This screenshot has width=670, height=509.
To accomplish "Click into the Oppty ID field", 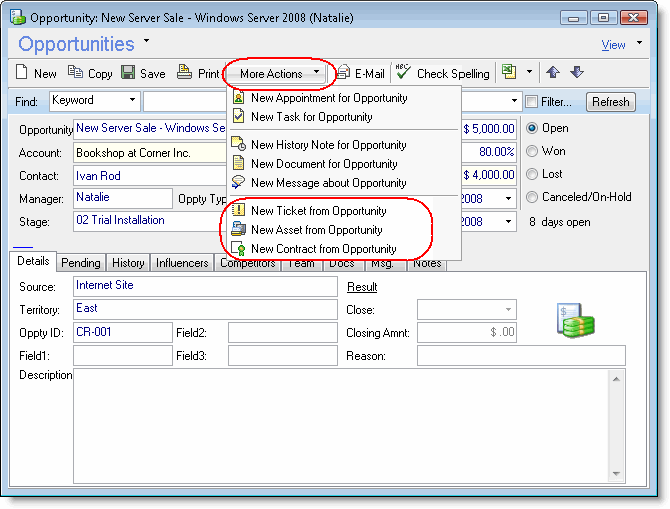I will tap(122, 332).
